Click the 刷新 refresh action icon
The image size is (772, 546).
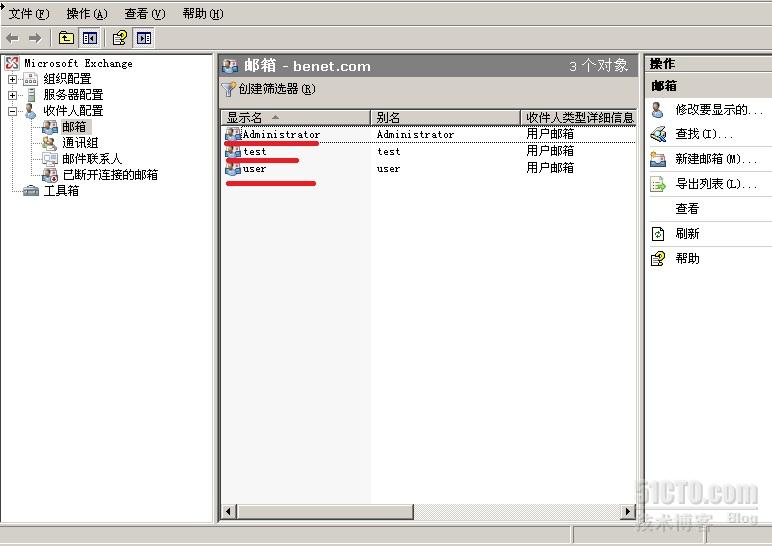click(658, 234)
